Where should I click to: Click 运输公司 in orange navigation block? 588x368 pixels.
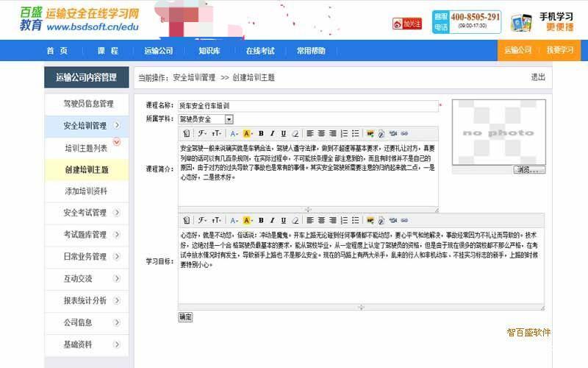click(x=518, y=50)
